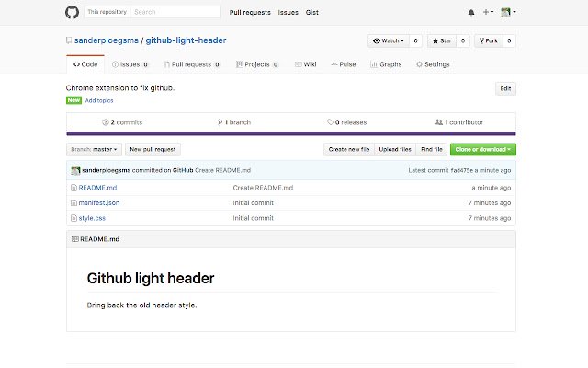Image resolution: width=588 pixels, height=368 pixels.
Task: Click the repository book icon
Action: 69,40
